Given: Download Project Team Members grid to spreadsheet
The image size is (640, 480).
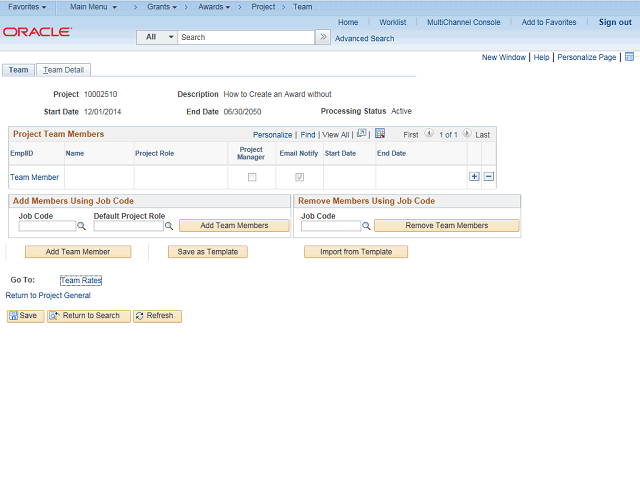Looking at the screenshot, I should (x=380, y=133).
